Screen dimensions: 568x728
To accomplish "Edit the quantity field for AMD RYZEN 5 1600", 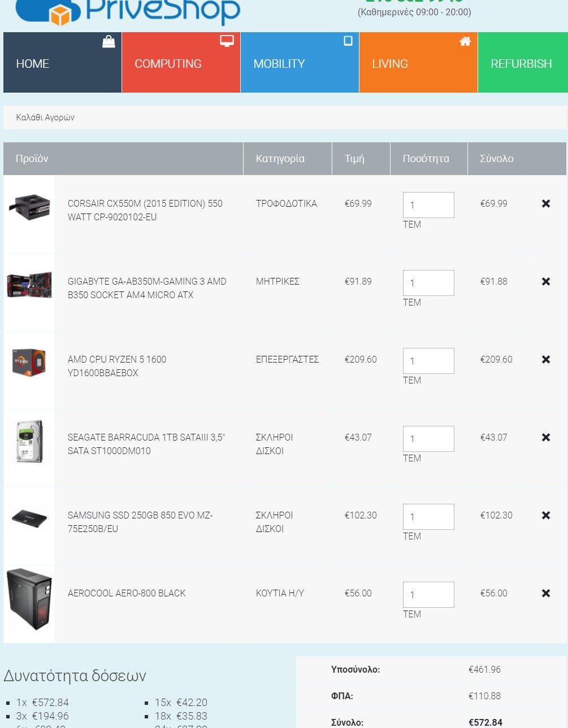I will coord(428,361).
